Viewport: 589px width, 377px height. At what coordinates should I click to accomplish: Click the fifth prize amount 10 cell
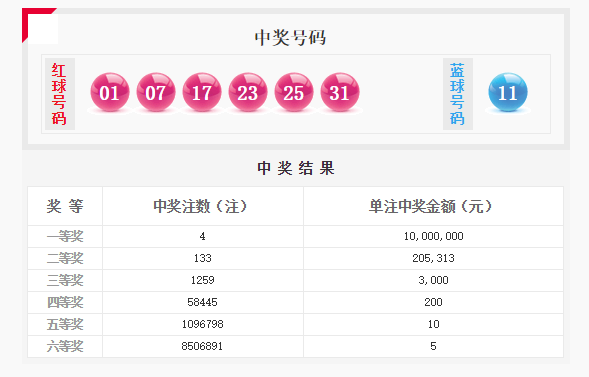point(433,324)
